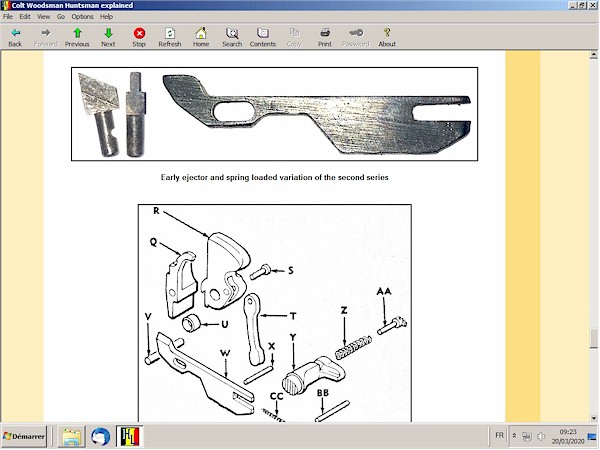The height and width of the screenshot is (450, 600).
Task: Click the scrollbar up arrow
Action: (593, 55)
